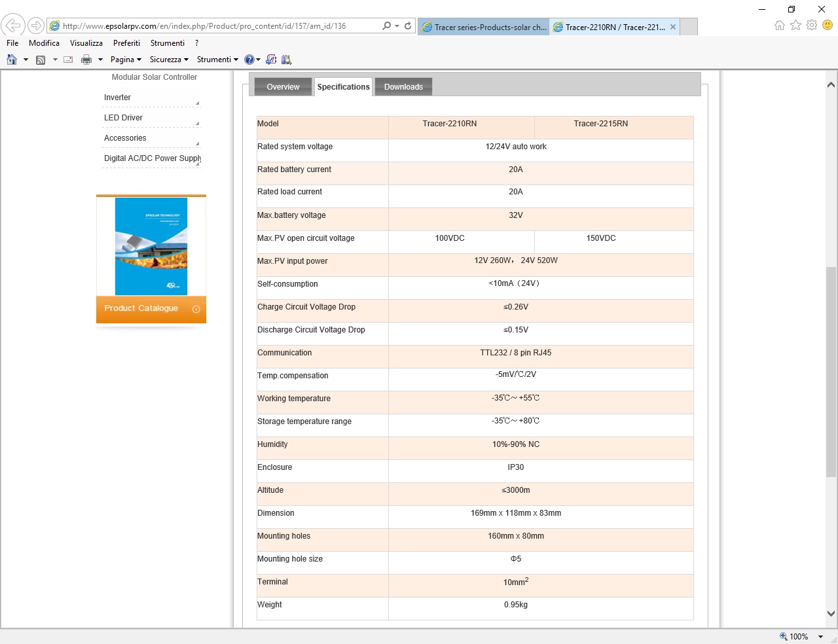The image size is (838, 644).
Task: Click the 169mm x 118mm x 83mm value
Action: [x=516, y=513]
